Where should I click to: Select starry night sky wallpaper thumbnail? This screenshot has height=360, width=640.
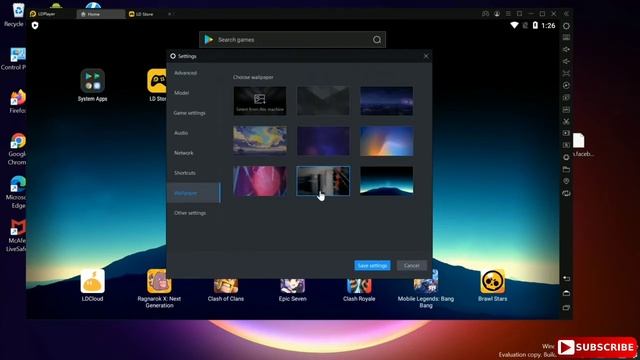(387, 101)
